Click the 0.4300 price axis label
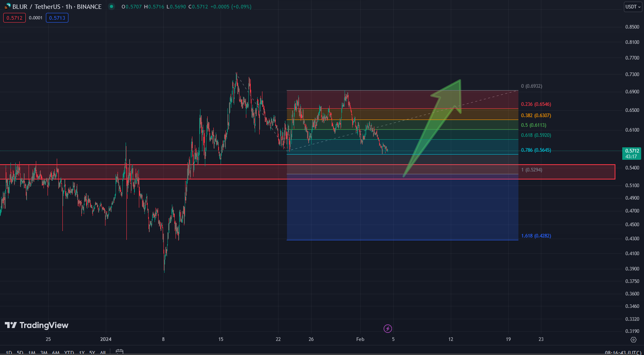The height and width of the screenshot is (355, 644). click(632, 239)
